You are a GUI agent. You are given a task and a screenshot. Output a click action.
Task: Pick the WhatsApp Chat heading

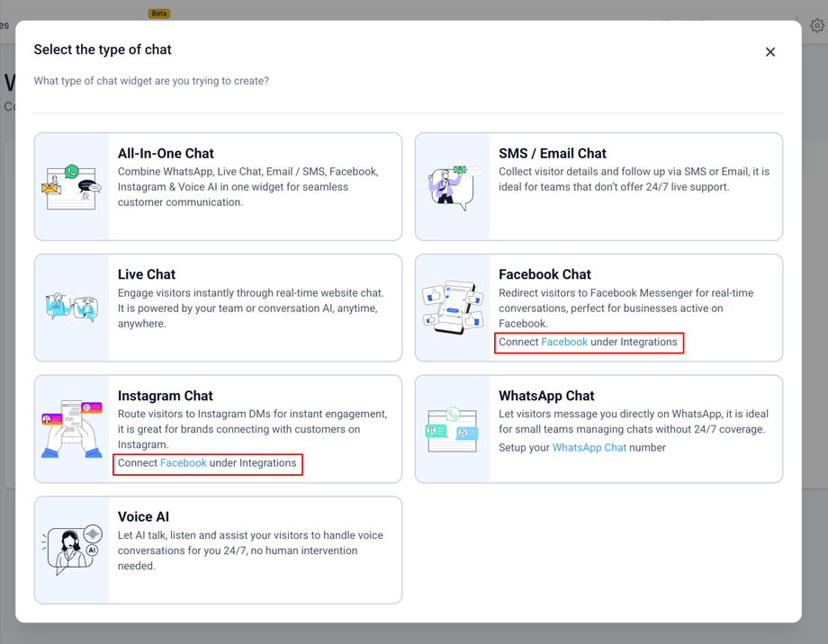click(x=546, y=396)
